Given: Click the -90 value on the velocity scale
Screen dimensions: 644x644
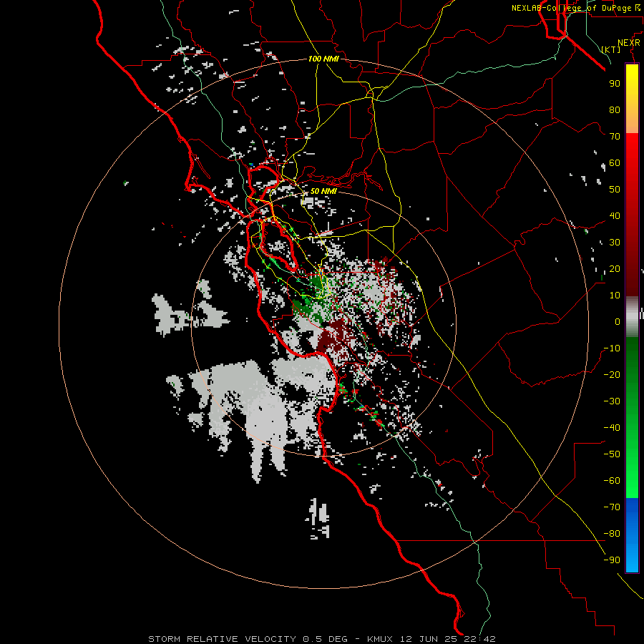Looking at the screenshot, I should [612, 560].
